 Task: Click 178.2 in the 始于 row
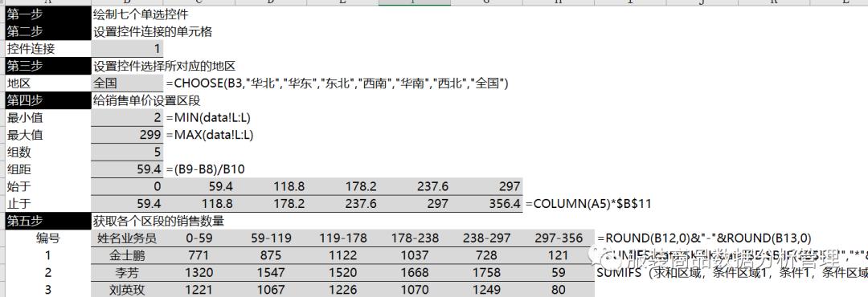pos(342,186)
